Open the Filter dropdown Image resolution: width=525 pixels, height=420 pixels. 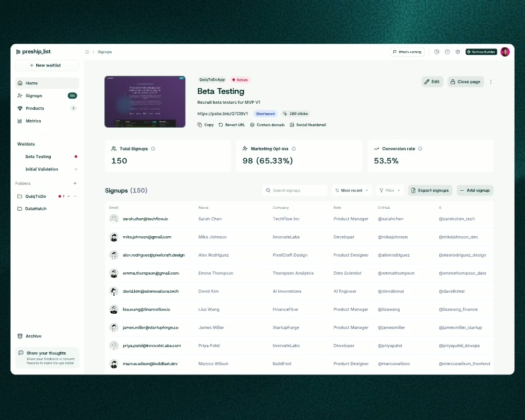(389, 190)
